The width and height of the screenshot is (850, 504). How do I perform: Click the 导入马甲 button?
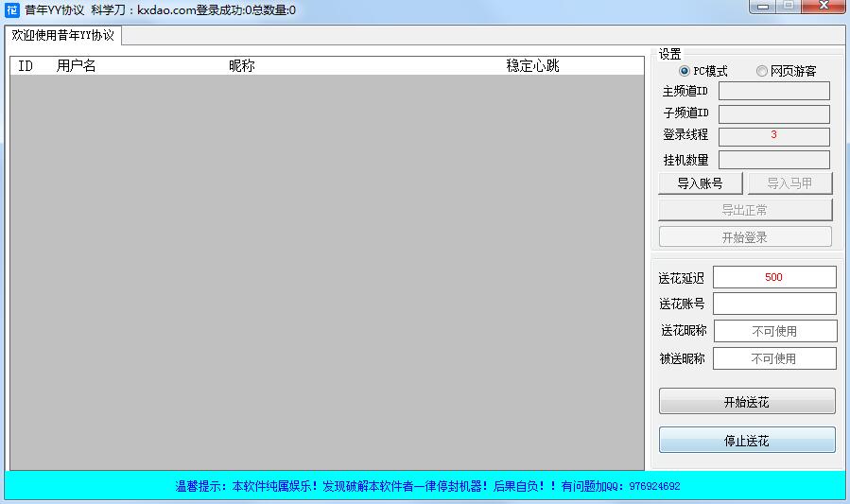pyautogui.click(x=789, y=183)
